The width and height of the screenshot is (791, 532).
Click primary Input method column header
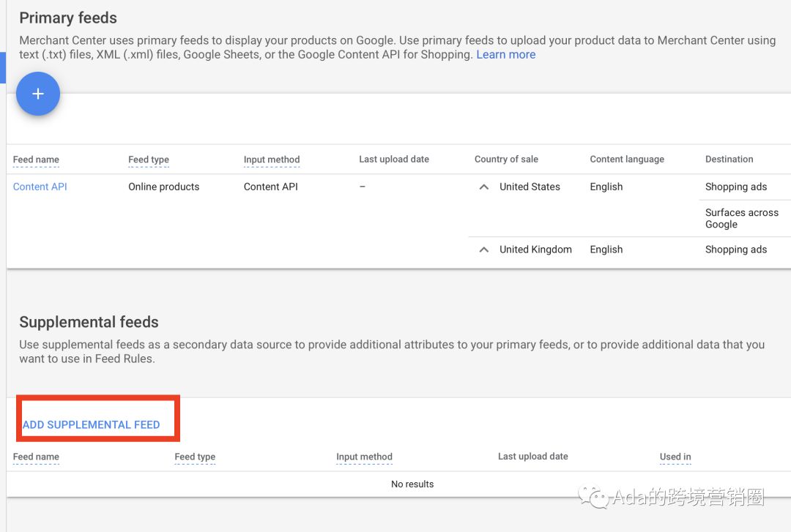[272, 160]
